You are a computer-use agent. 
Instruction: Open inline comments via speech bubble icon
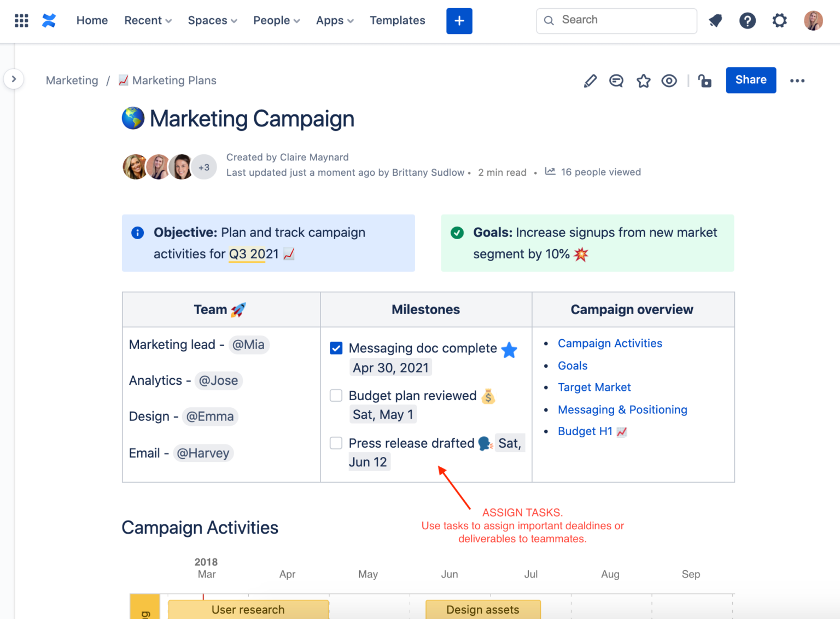click(x=616, y=80)
